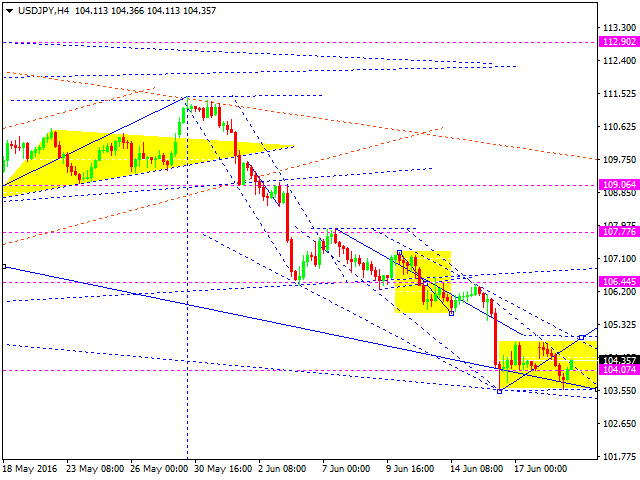
Task: Click the 105.325 price scale value
Action: click(x=619, y=324)
